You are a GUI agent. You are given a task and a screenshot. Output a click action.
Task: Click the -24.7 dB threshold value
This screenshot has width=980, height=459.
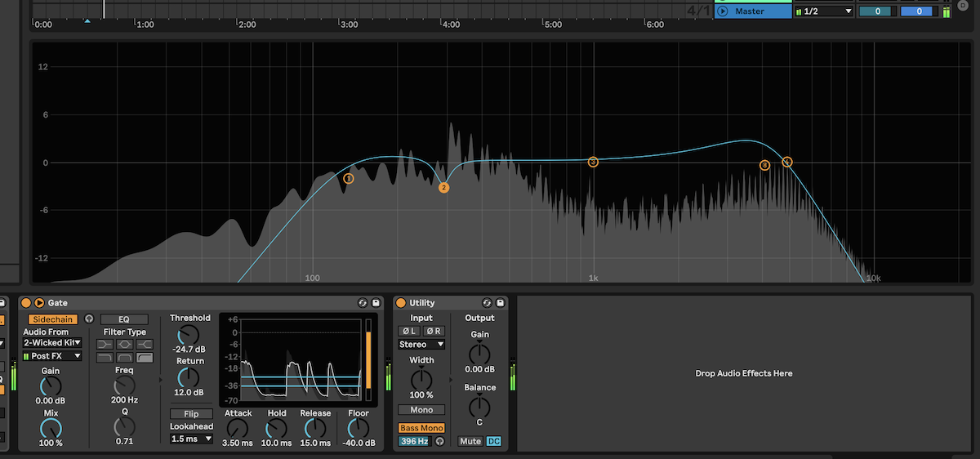coord(189,350)
